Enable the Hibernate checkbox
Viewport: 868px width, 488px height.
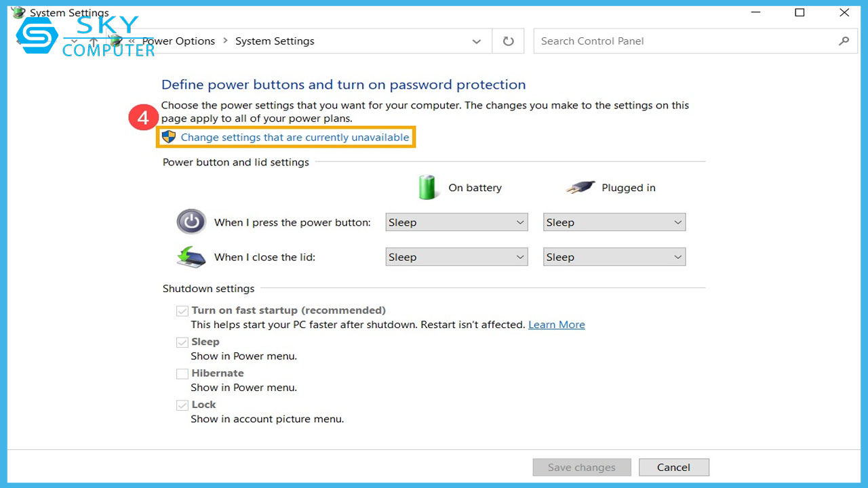click(182, 373)
